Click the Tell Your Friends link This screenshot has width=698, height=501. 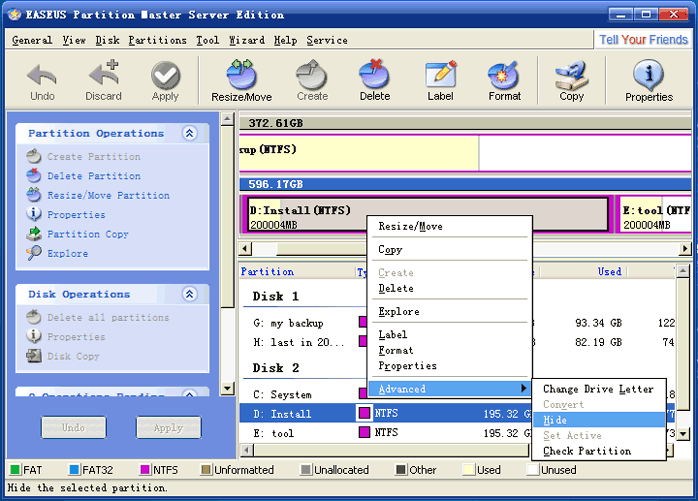(x=643, y=40)
